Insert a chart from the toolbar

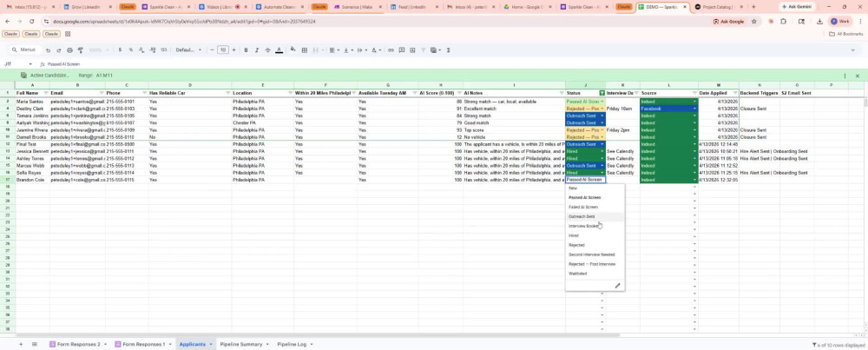click(412, 50)
